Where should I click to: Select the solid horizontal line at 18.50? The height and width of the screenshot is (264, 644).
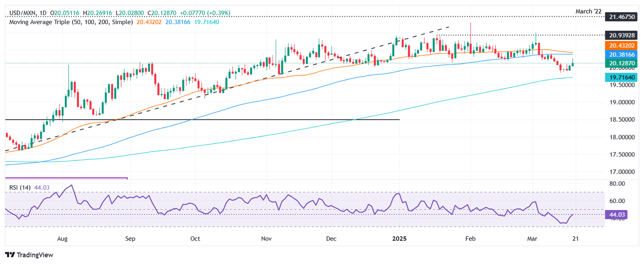[242, 120]
